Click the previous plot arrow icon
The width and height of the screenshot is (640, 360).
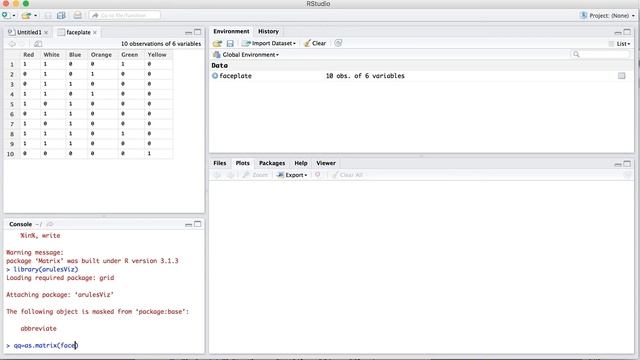pos(217,175)
